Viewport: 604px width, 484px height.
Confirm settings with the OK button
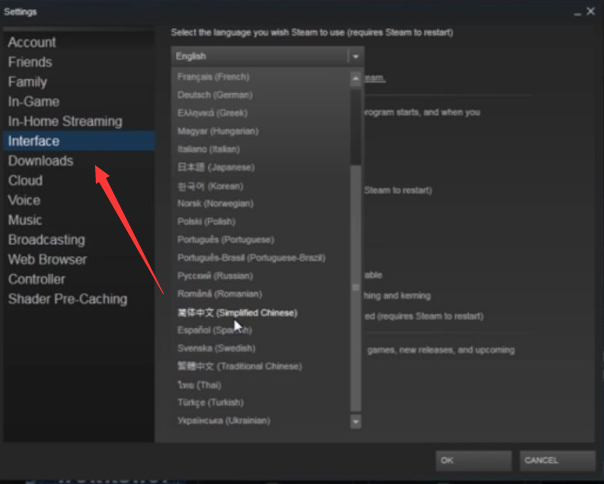[473, 460]
